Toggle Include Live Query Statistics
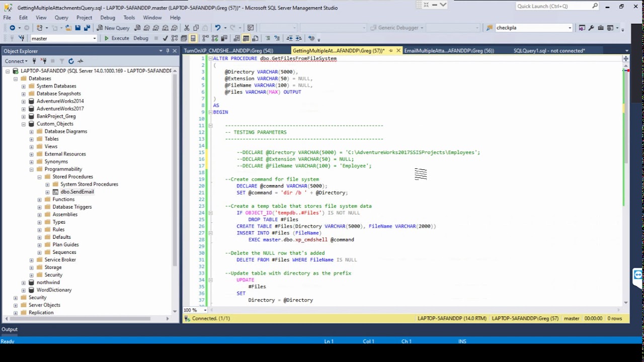Viewport: 644px width, 362px height. [214, 38]
